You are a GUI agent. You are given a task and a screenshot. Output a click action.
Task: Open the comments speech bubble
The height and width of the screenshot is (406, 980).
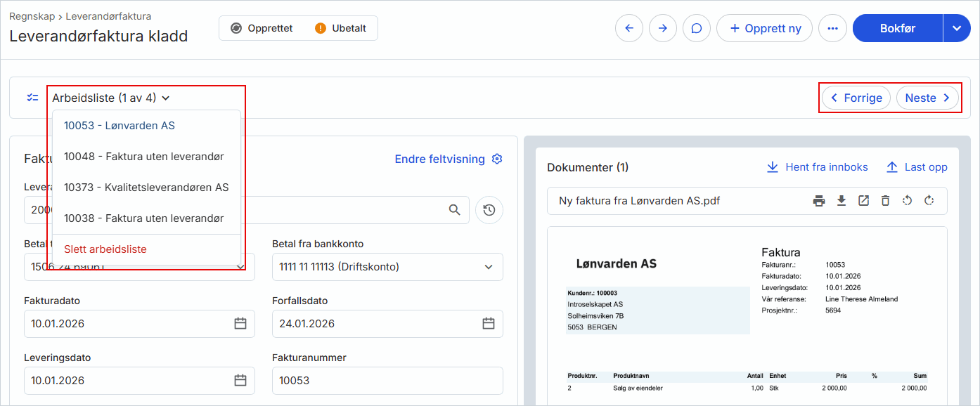(x=697, y=28)
